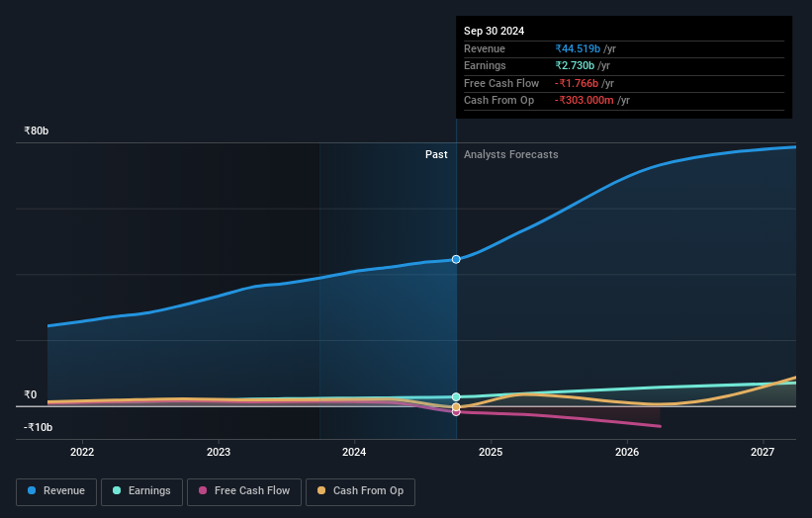Click the 2027 x-axis label
The image size is (812, 518).
pyautogui.click(x=763, y=453)
